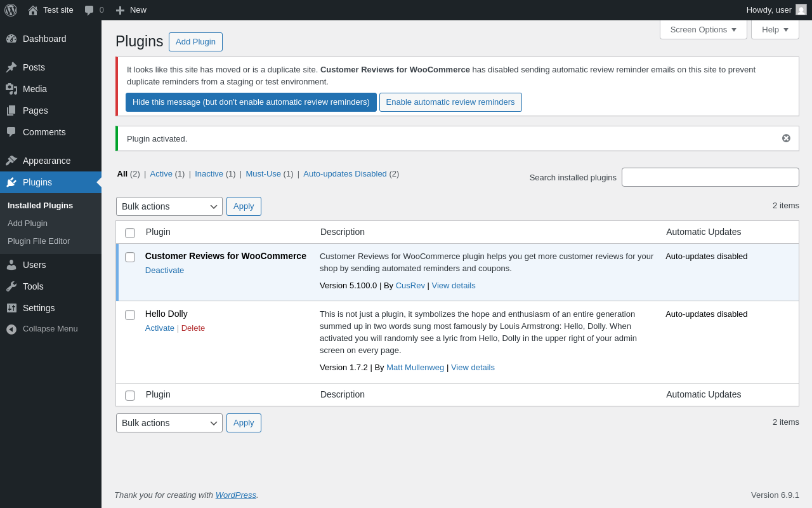Viewport: 812px width, 508px height.
Task: Open Media library via its icon
Action: (x=11, y=89)
